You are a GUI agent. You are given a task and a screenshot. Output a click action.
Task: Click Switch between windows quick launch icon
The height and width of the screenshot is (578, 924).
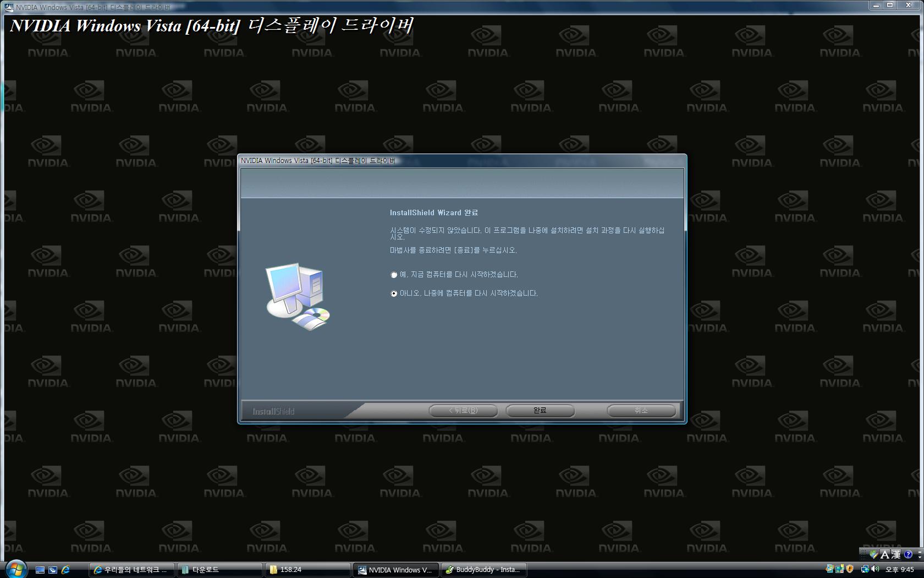53,570
